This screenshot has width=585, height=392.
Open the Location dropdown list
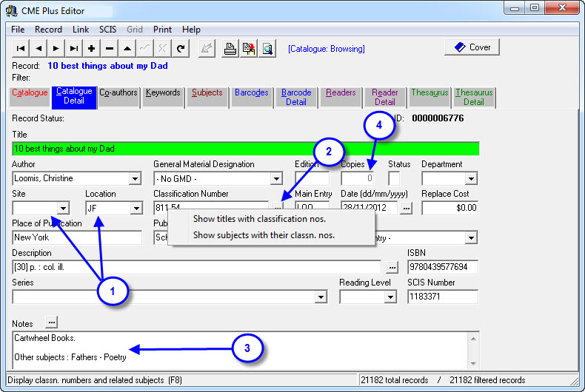pos(136,209)
